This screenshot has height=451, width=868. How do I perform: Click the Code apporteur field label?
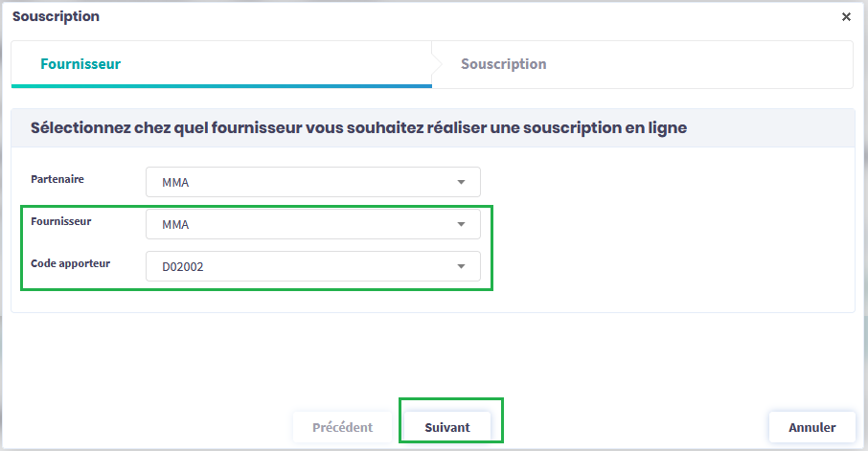pyautogui.click(x=71, y=262)
